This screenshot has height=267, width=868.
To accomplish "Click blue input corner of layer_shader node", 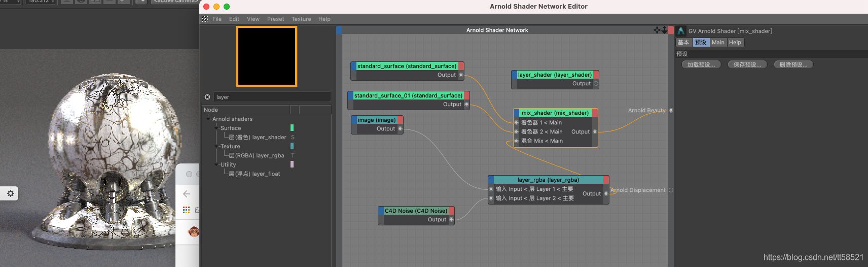I will pos(514,75).
